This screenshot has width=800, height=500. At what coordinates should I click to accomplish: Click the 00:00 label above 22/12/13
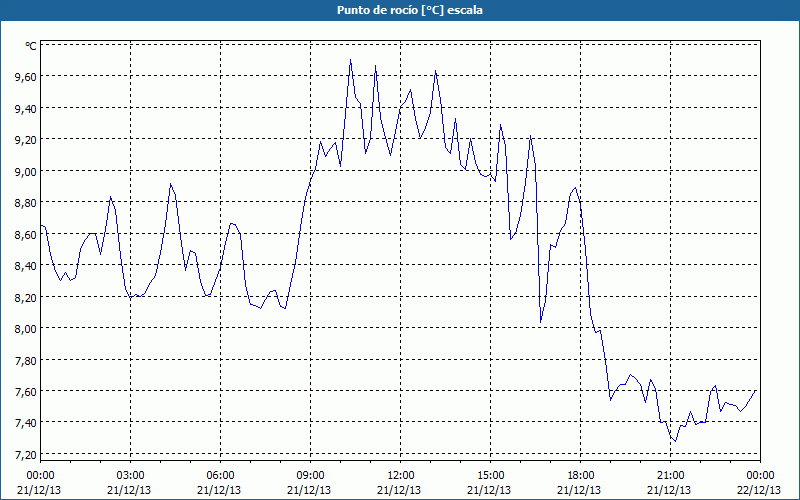click(x=760, y=476)
